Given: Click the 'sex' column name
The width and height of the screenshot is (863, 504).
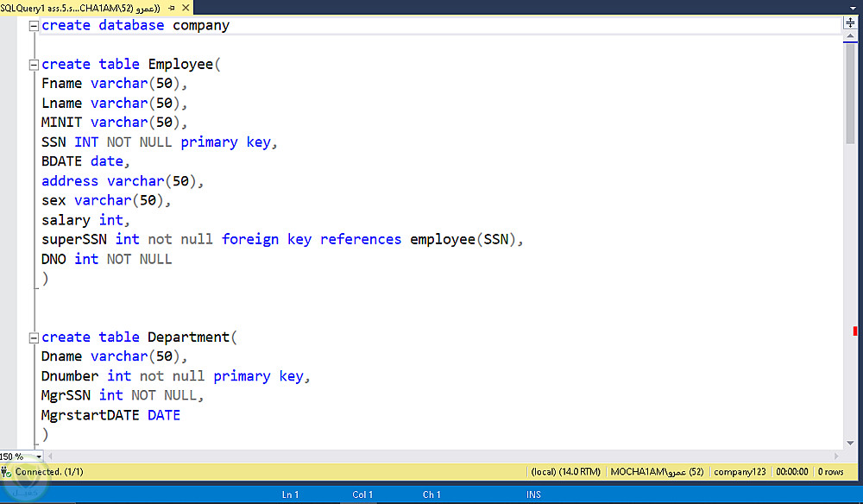Looking at the screenshot, I should tap(54, 201).
